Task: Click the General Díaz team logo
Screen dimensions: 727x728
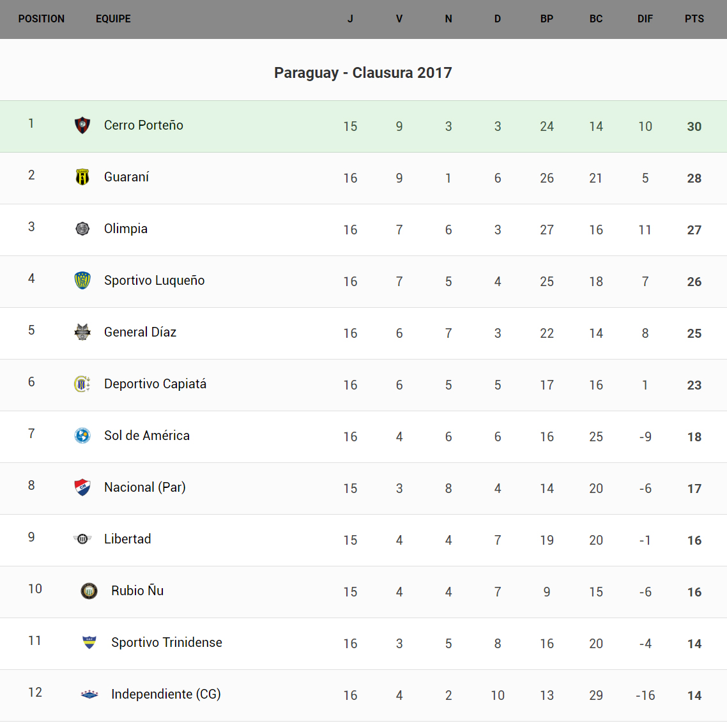Action: [x=82, y=332]
